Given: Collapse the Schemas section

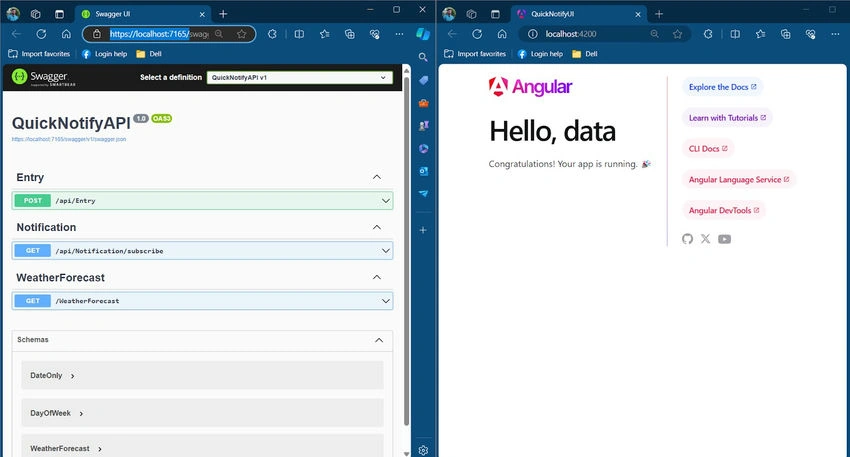Looking at the screenshot, I should pos(379,340).
